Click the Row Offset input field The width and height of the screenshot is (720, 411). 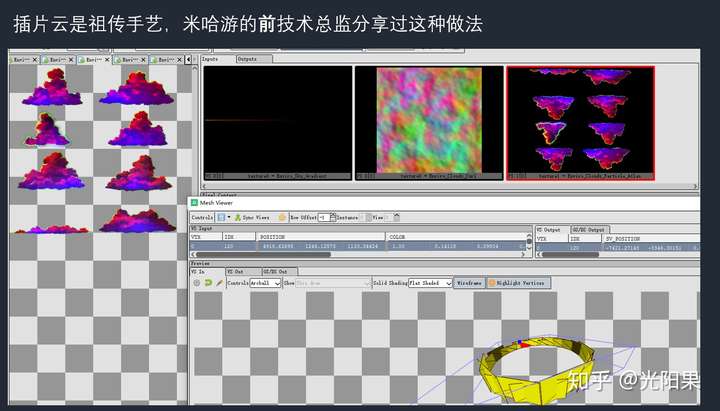click(x=324, y=217)
